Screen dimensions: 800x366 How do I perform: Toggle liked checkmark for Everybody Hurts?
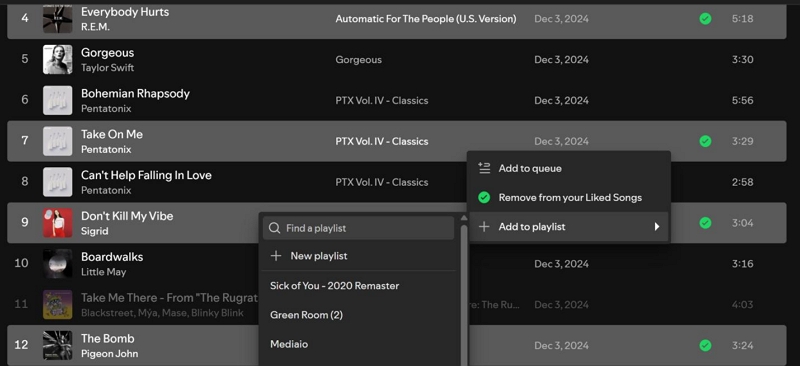click(705, 19)
